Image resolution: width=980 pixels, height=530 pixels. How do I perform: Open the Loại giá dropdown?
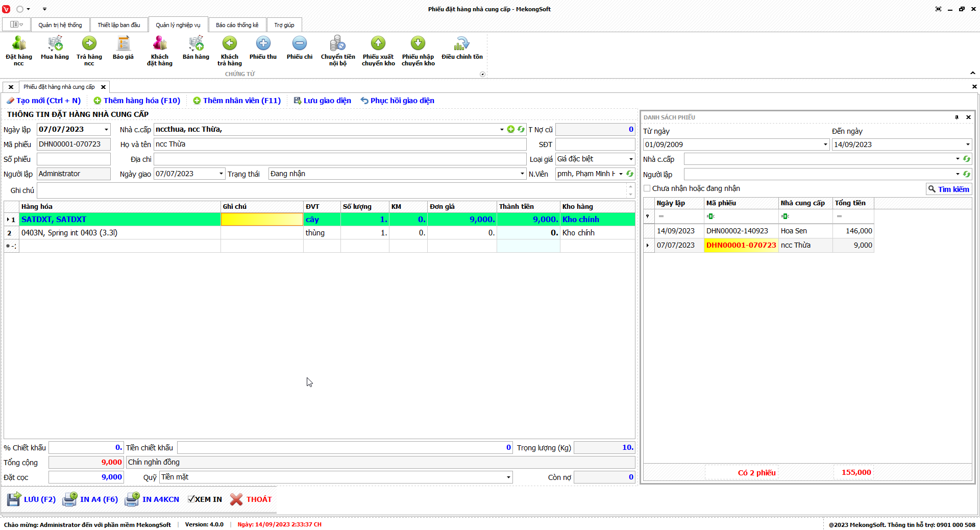click(x=631, y=159)
